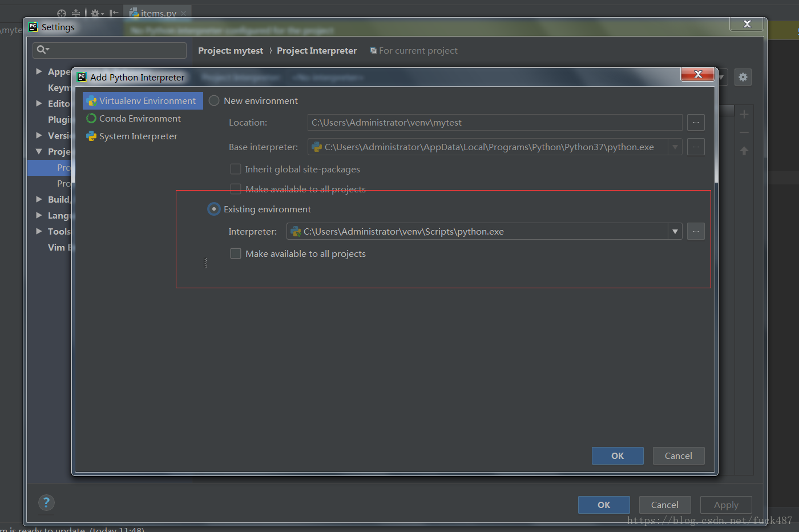Click the Settings search input field
Image resolution: width=799 pixels, height=532 pixels.
pos(110,50)
